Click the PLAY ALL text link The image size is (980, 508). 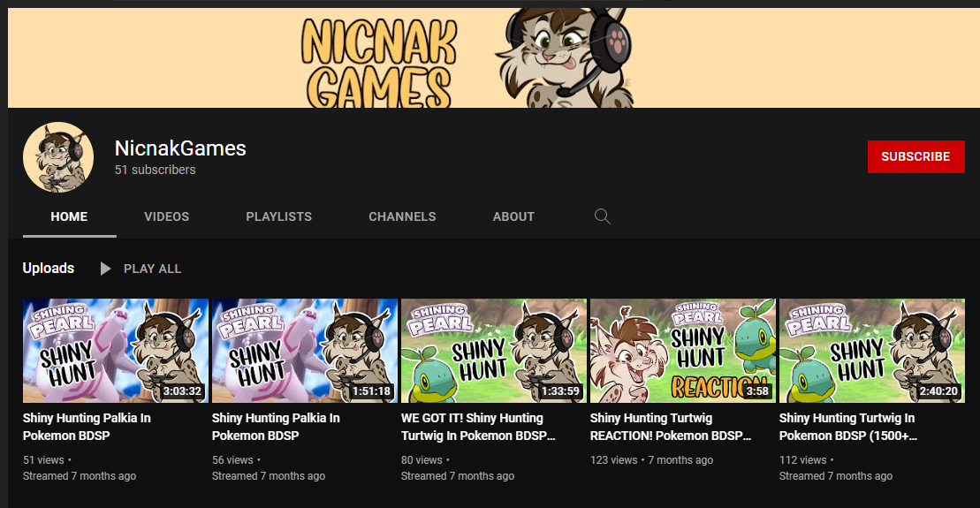coord(153,269)
